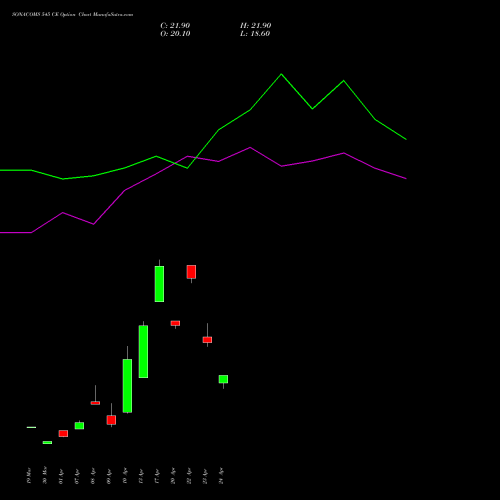This screenshot has width=500, height=500.
Task: Click the SONACOMS 545 CE chart title
Action: coord(72,15)
